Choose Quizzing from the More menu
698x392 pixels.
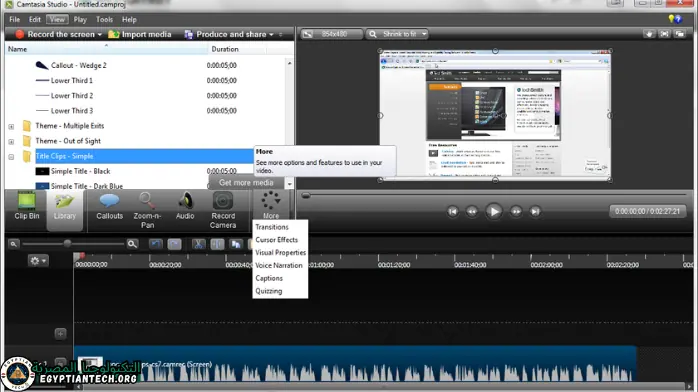[268, 291]
